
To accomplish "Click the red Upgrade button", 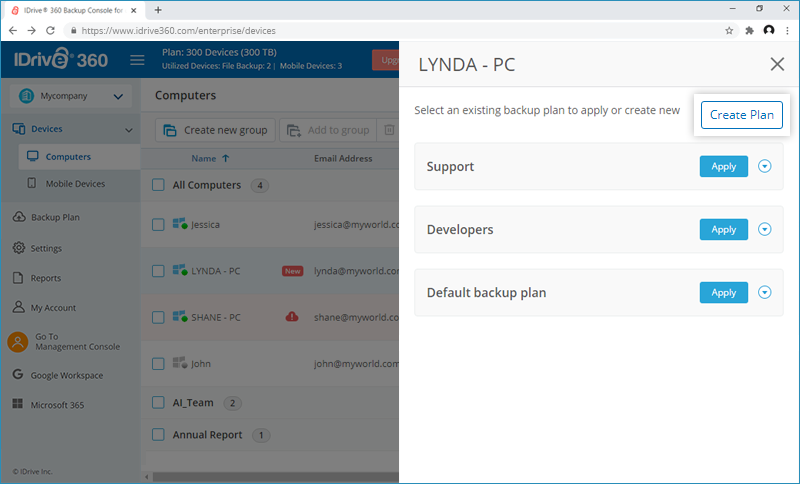I will coord(386,60).
